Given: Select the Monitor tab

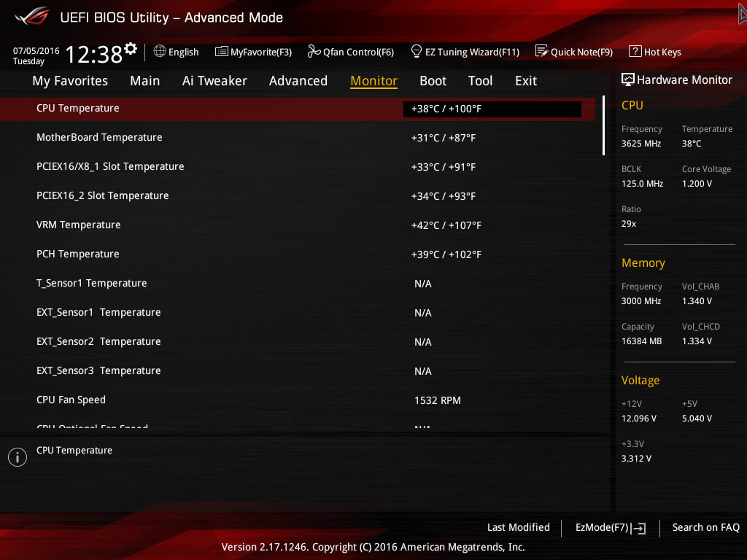Looking at the screenshot, I should pos(373,81).
